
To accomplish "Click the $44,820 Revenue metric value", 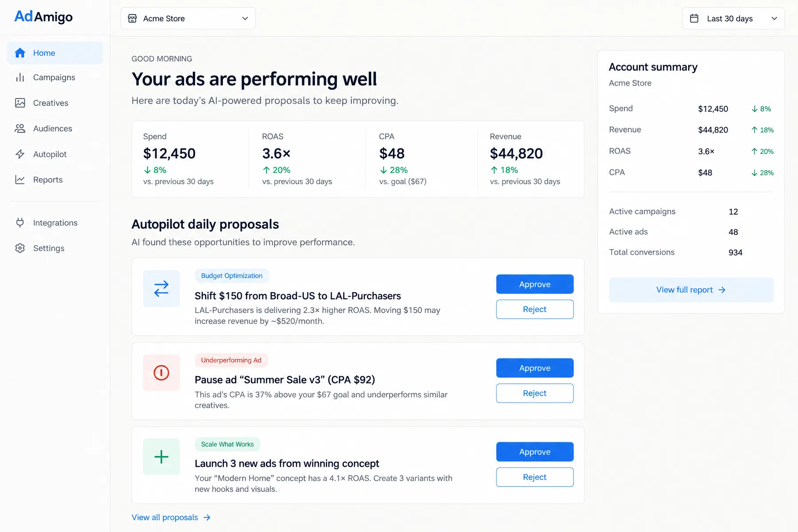I will [x=516, y=153].
